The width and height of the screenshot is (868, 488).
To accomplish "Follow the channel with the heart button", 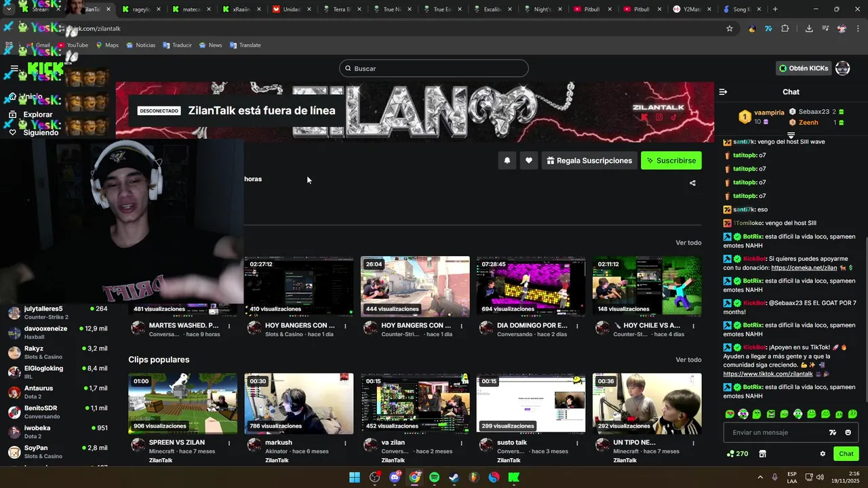I will 529,161.
